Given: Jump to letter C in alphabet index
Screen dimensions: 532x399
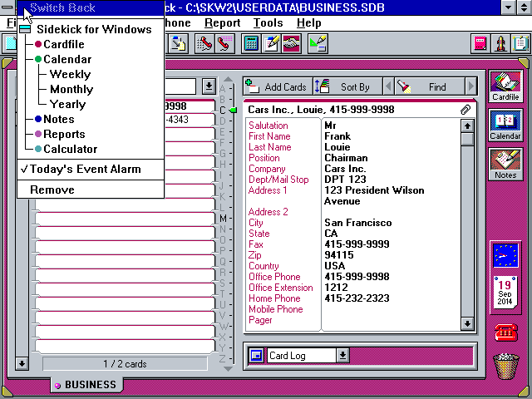Looking at the screenshot, I should pos(223,111).
